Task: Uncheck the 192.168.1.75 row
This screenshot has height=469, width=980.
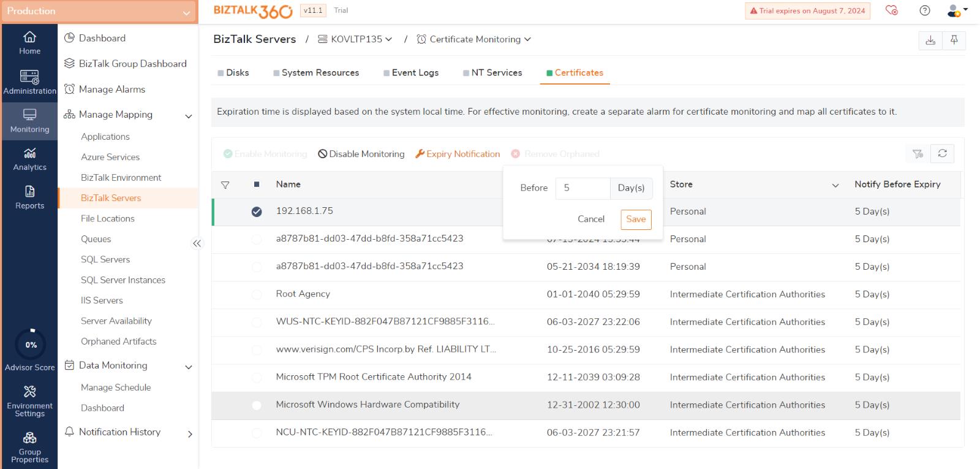Action: coord(257,212)
